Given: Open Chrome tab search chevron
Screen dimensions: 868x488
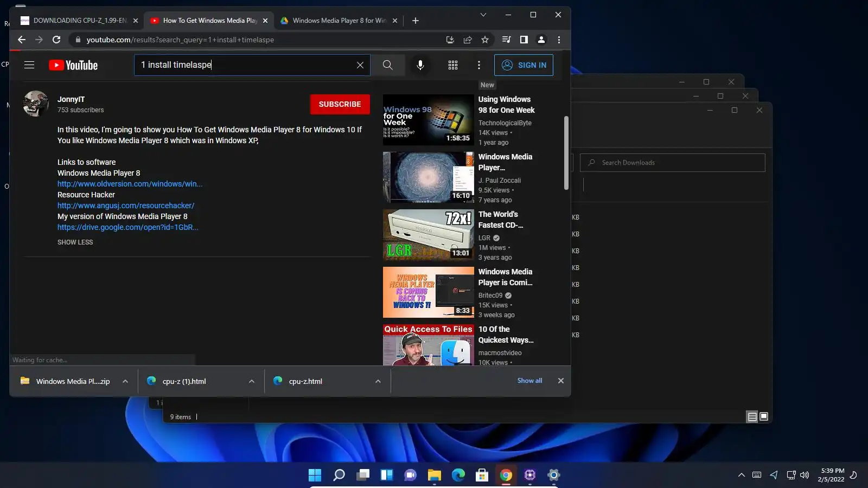Looking at the screenshot, I should [483, 15].
